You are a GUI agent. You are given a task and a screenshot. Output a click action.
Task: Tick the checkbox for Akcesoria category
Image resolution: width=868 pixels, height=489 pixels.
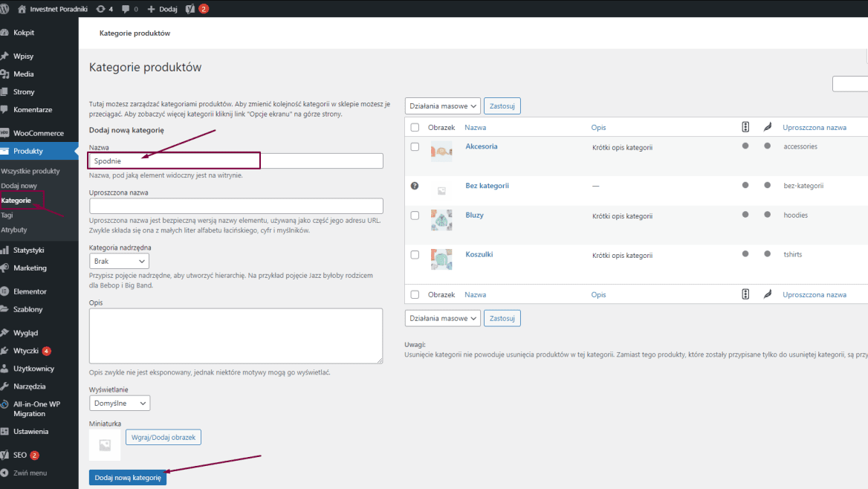tap(415, 147)
